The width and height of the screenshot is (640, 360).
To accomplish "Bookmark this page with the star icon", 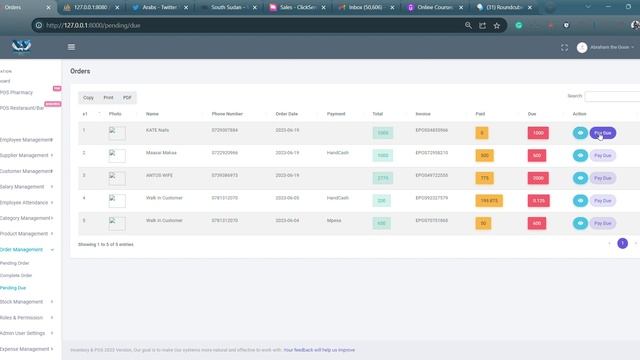I will [x=497, y=25].
